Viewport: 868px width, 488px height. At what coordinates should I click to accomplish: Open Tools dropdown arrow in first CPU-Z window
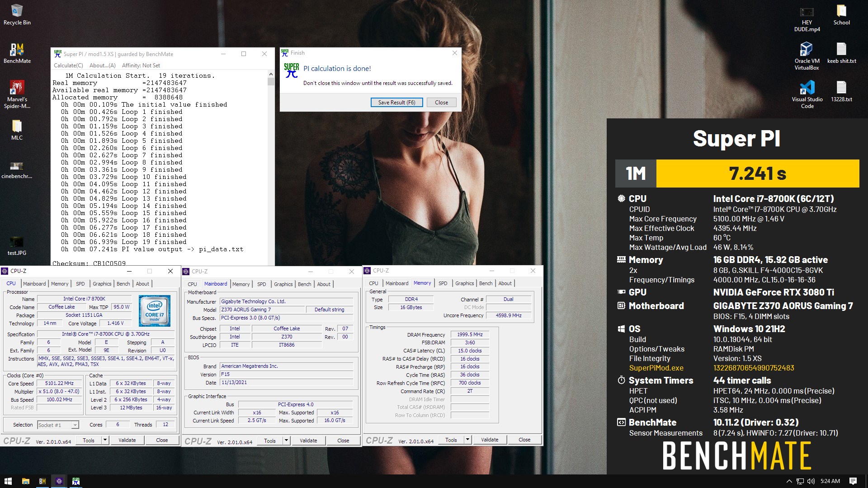105,440
